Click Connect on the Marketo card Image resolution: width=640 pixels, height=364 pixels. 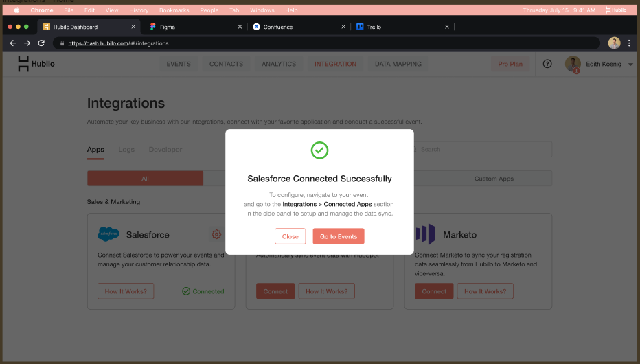coord(434,291)
